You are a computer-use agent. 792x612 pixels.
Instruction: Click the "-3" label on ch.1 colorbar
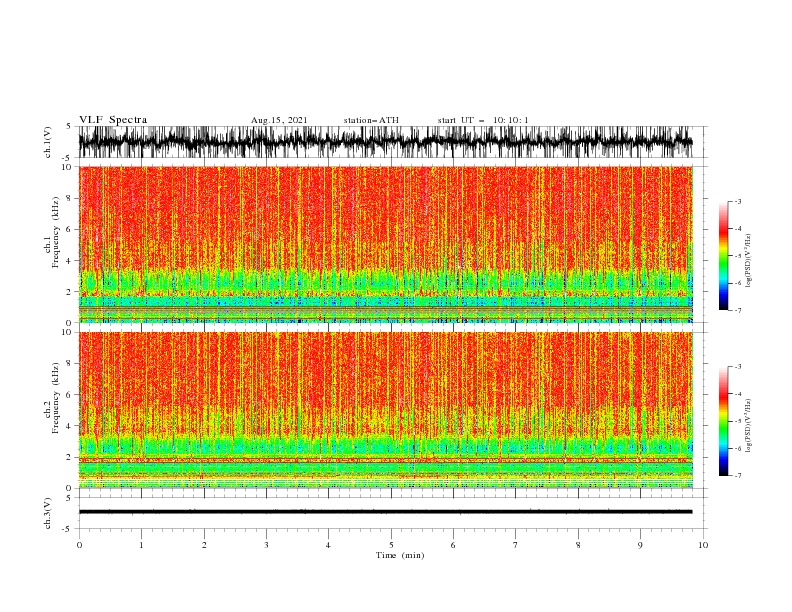point(738,201)
